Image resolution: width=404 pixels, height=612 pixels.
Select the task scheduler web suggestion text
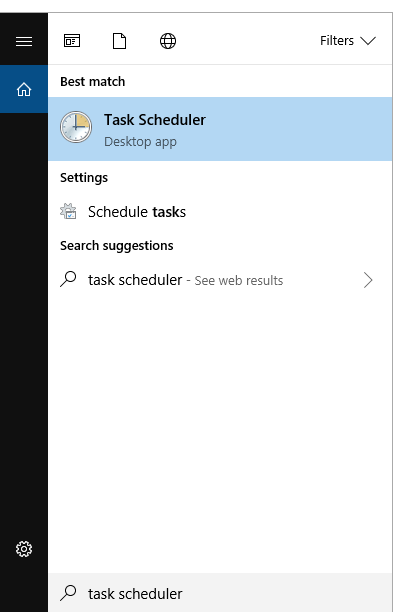click(x=135, y=280)
